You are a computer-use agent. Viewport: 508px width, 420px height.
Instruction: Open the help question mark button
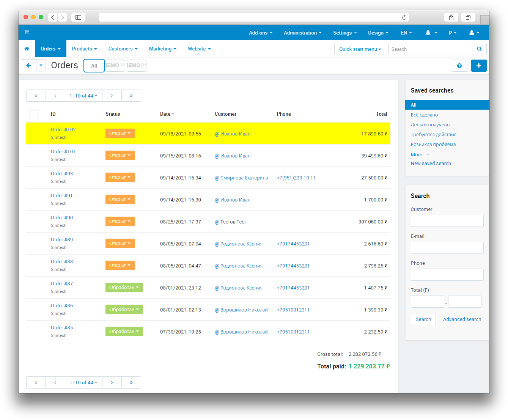click(x=459, y=66)
